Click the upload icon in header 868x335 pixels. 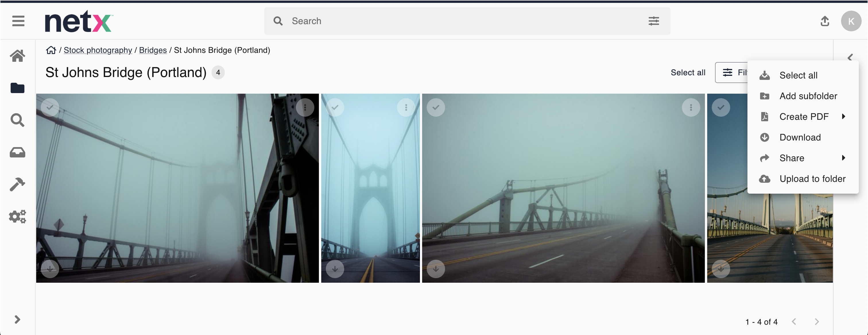click(x=825, y=21)
